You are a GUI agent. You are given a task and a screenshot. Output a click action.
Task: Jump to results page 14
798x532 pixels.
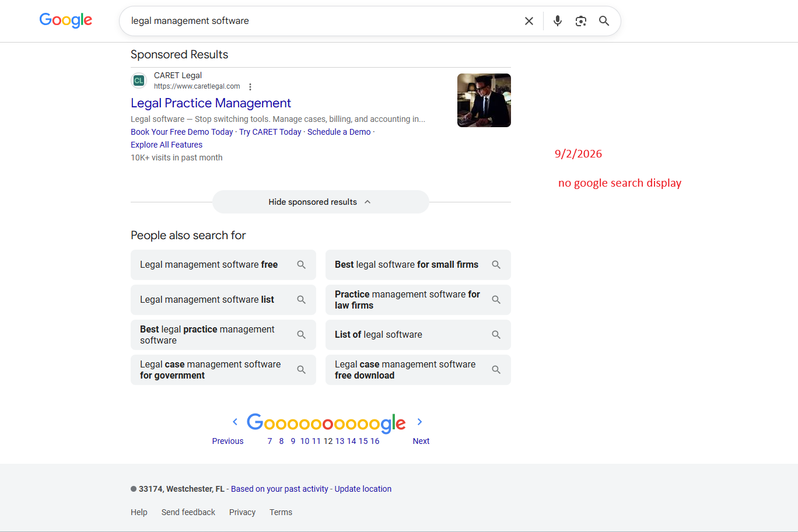click(352, 441)
